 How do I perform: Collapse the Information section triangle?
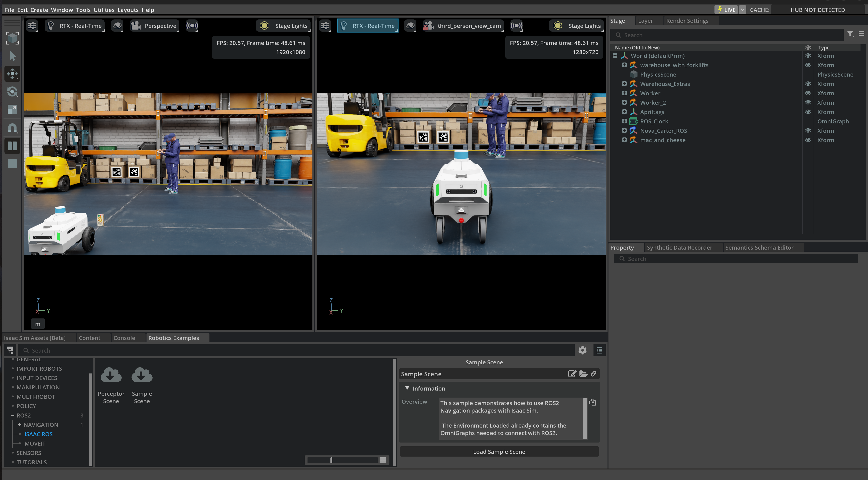pos(407,388)
